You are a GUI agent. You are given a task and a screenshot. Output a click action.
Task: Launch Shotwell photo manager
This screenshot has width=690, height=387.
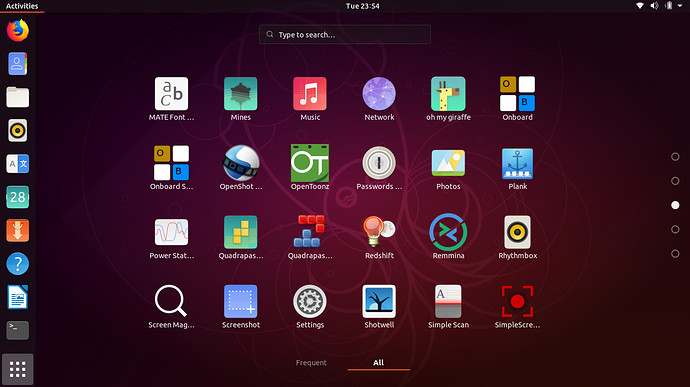(379, 301)
